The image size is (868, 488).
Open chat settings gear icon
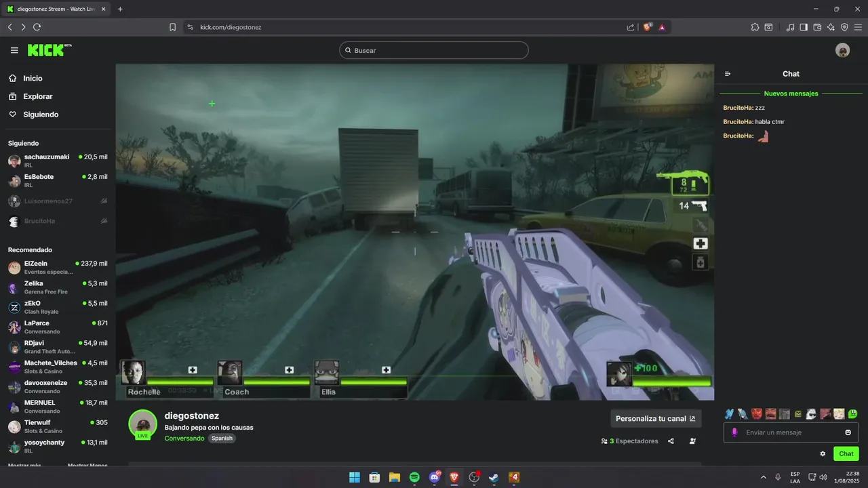[x=823, y=453]
